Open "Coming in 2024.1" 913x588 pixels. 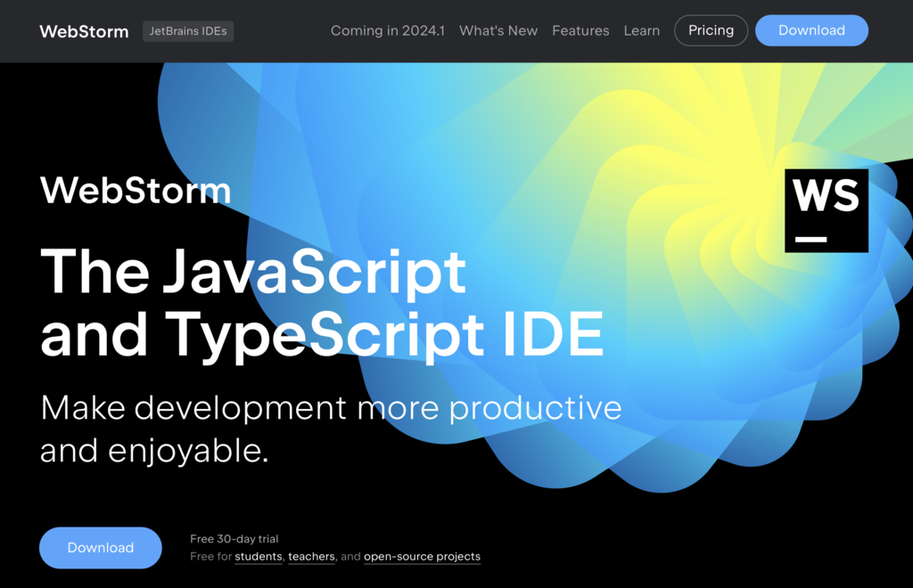[x=388, y=30]
